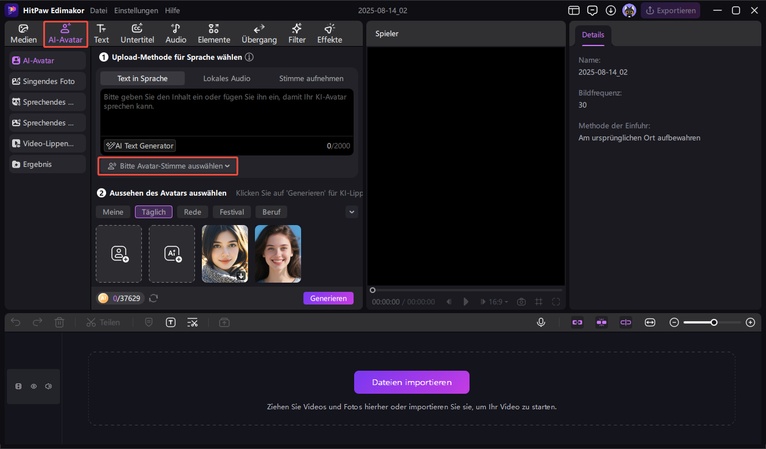Click the Generieren button

click(328, 298)
